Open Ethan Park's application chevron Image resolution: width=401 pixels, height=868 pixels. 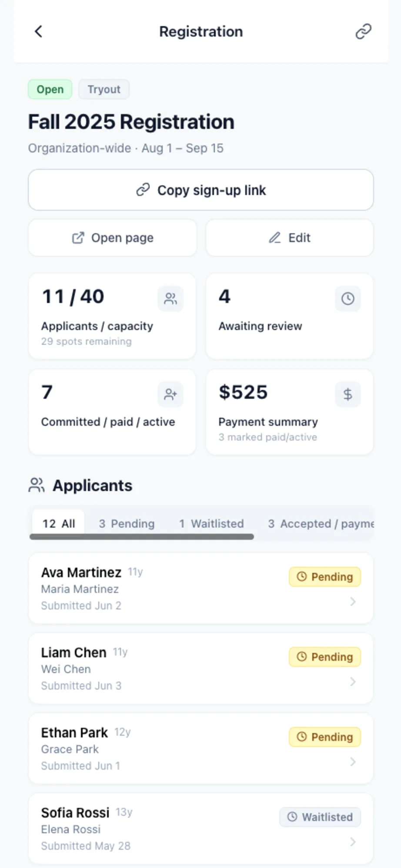click(x=353, y=762)
